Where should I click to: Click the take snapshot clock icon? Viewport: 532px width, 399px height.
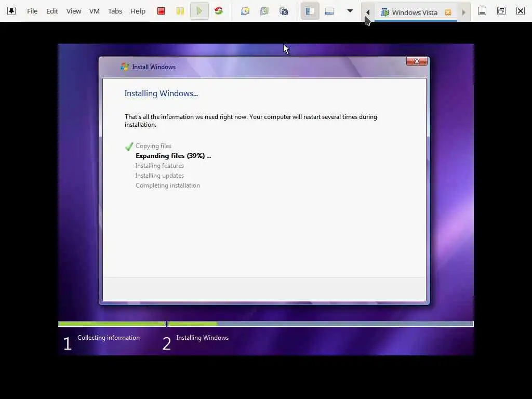coord(245,11)
